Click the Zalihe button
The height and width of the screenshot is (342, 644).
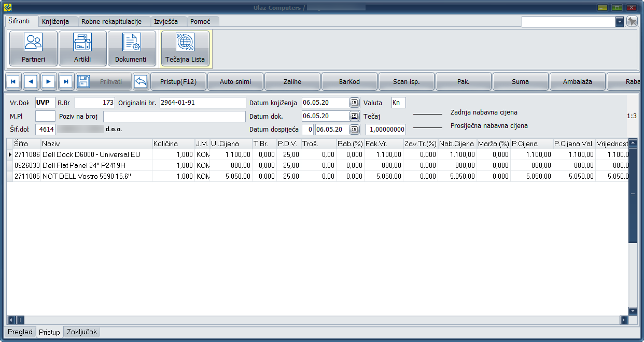(292, 82)
